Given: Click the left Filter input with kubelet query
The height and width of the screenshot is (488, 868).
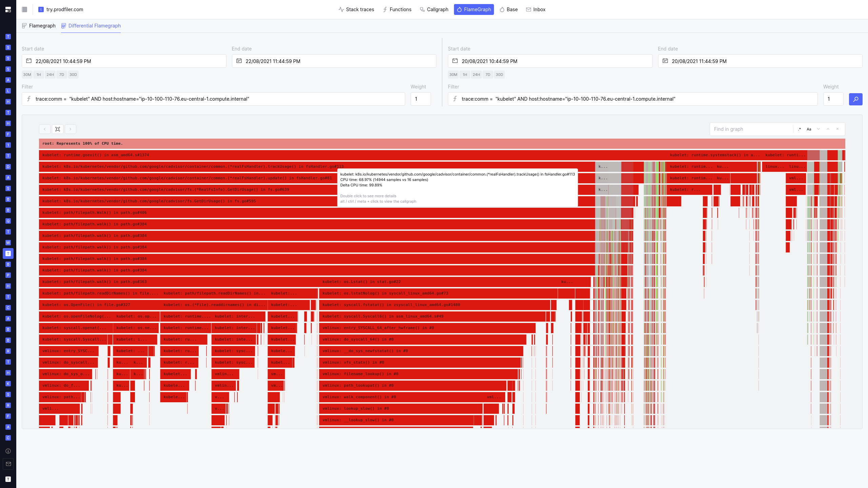Looking at the screenshot, I should tap(213, 99).
